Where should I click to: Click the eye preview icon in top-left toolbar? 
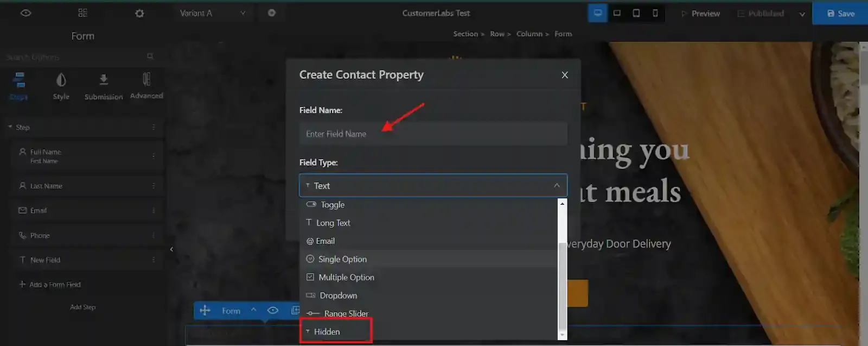[25, 12]
